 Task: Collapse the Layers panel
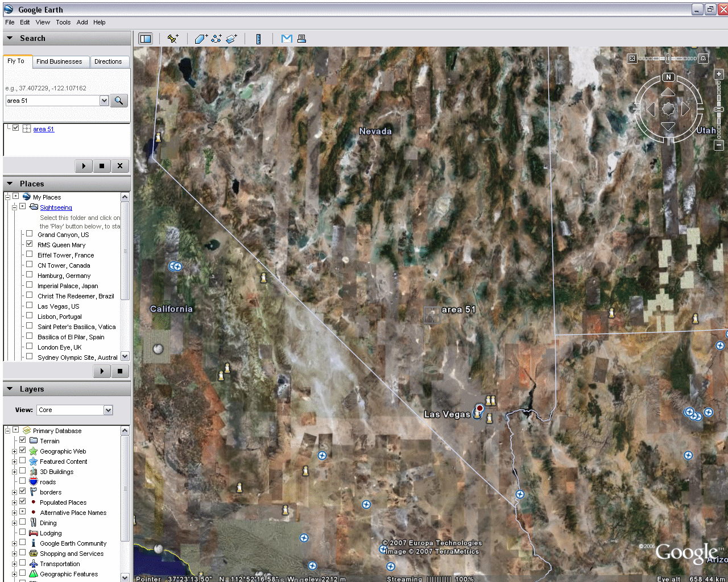pos(10,389)
